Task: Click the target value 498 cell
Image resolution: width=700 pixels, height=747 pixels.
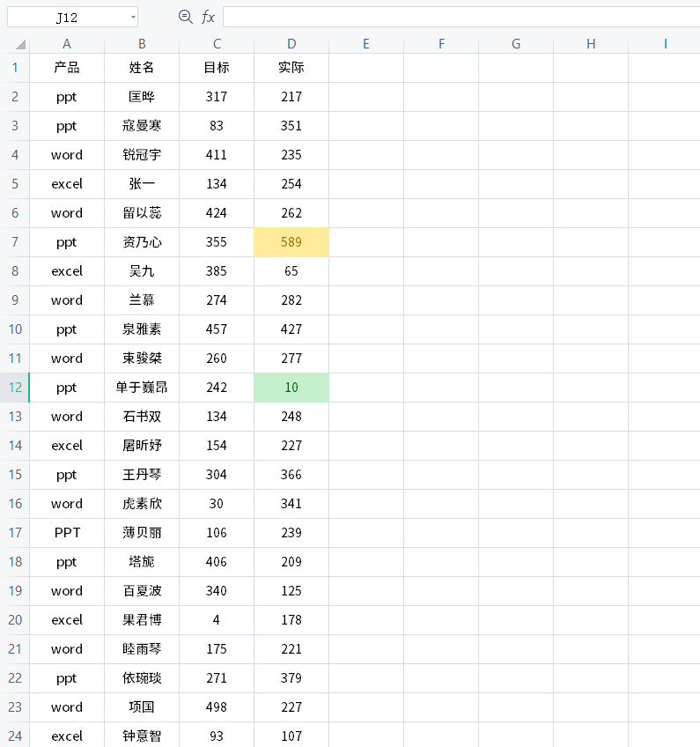Action: point(217,707)
